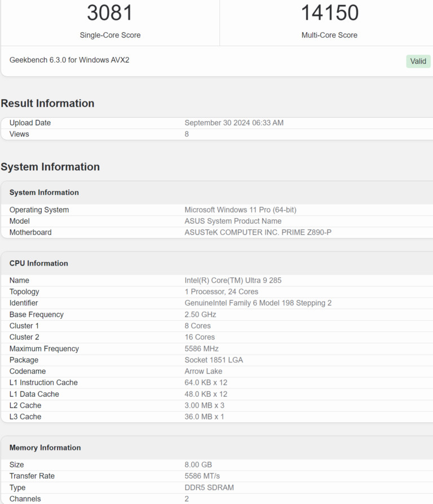Viewport: 433px width, 504px height.
Task: Click the CPU Information section header
Action: 39,263
